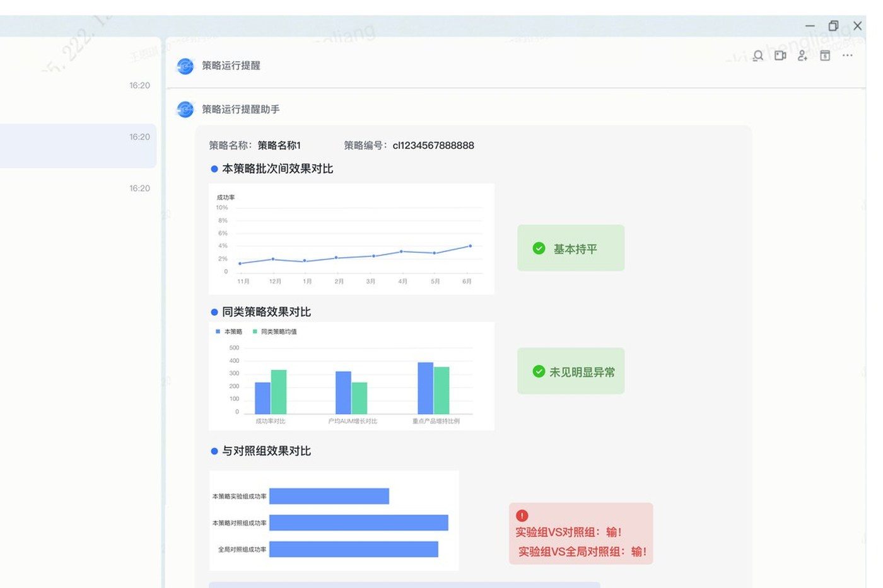This screenshot has height=588, width=883.
Task: Click the 同类策略效果对比 section heading
Action: coord(266,312)
